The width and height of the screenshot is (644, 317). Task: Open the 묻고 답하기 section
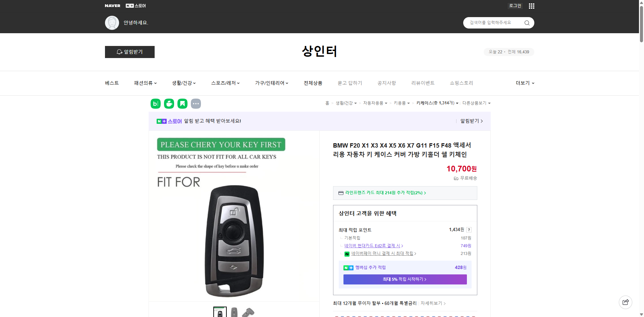pos(350,83)
